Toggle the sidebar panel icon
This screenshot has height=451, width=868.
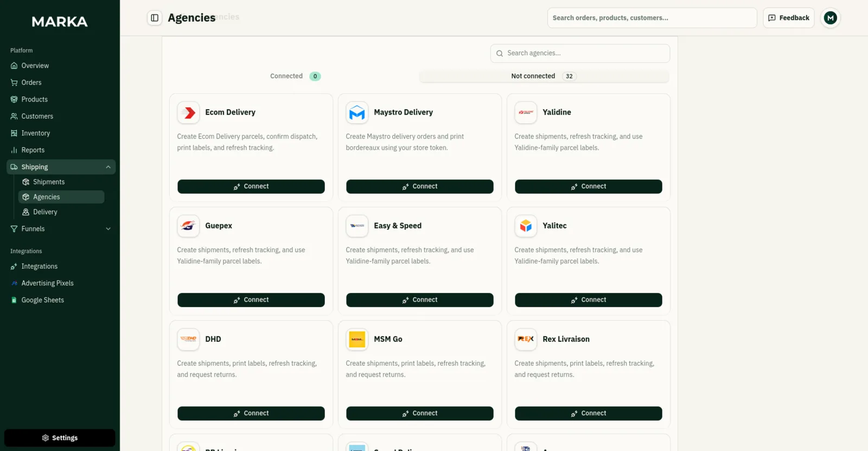(155, 18)
